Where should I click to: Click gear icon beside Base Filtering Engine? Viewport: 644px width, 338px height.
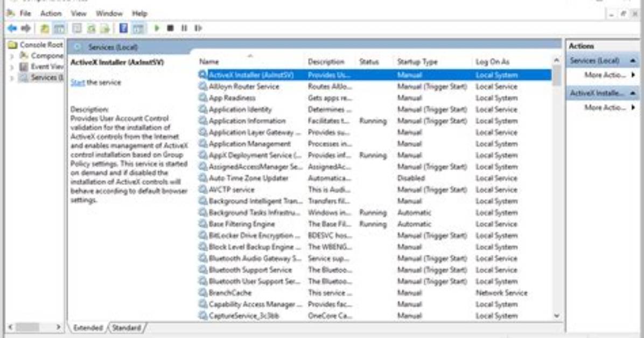(x=202, y=224)
